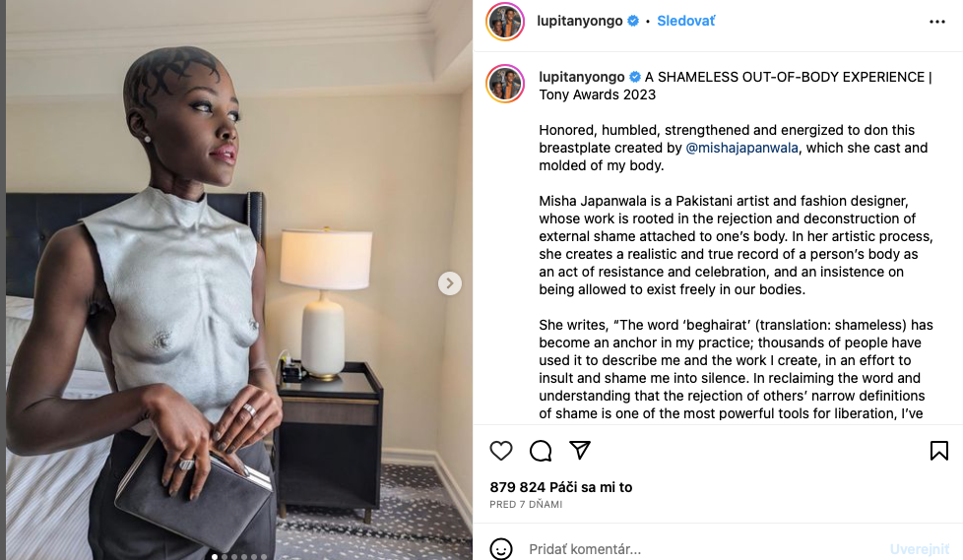Click the profile avatar beside the caption
This screenshot has height=560, width=963.
click(x=505, y=85)
